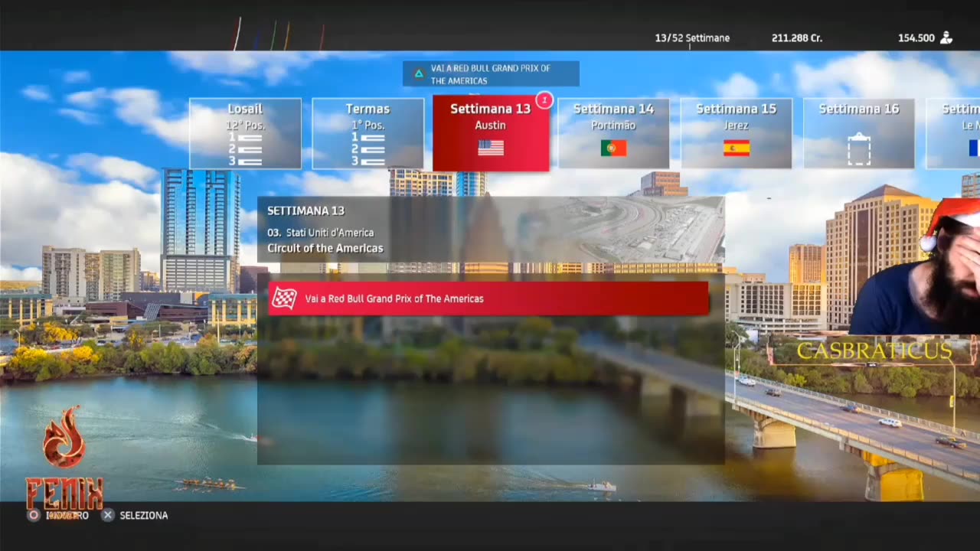Click the 211.288 Cr. credits value
The width and height of the screenshot is (980, 551).
click(x=797, y=37)
